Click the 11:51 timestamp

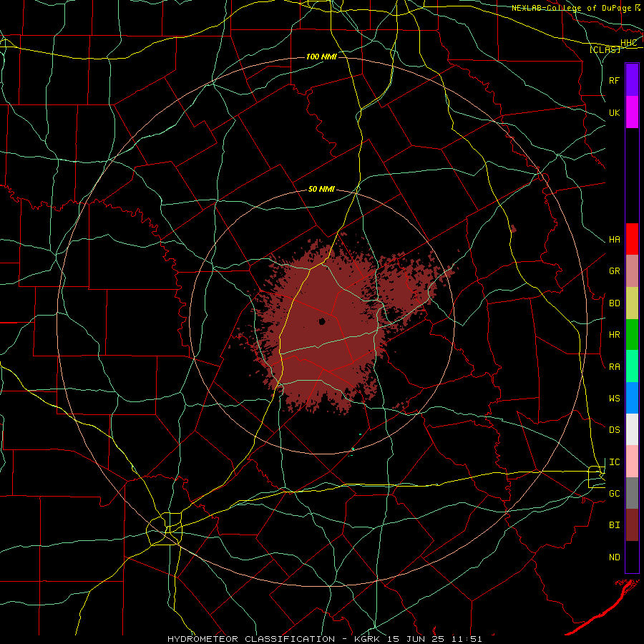click(467, 639)
